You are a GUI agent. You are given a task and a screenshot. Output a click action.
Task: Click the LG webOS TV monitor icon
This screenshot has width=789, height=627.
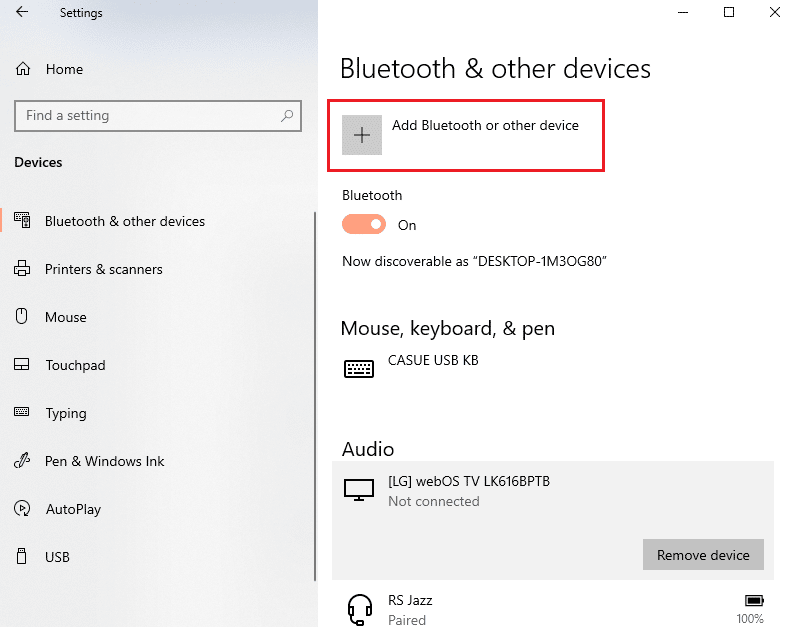359,490
